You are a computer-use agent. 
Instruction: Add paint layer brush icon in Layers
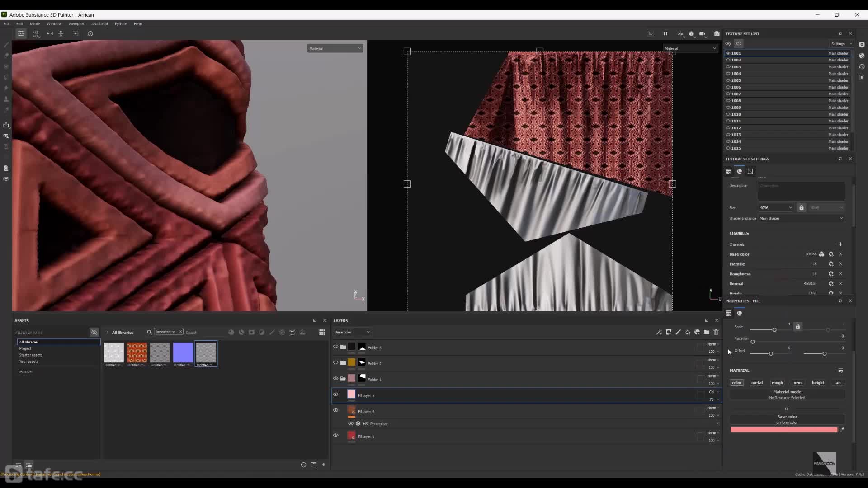678,332
